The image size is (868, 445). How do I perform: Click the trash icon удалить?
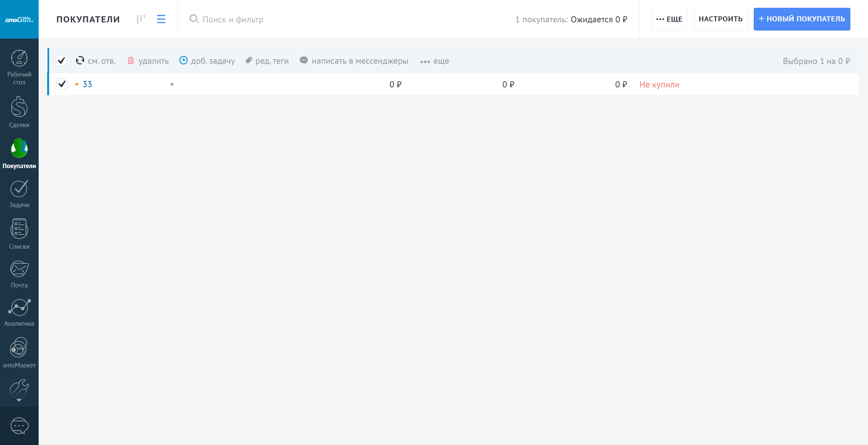coord(131,61)
